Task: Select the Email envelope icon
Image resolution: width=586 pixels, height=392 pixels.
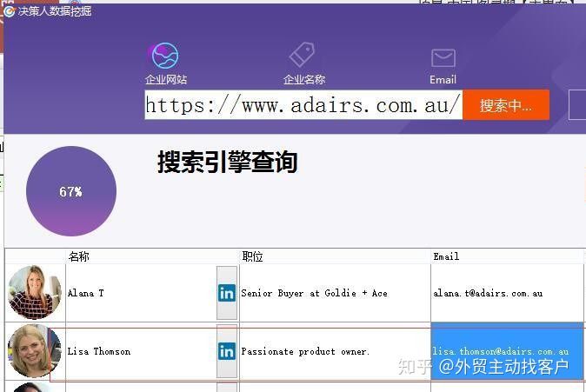Action: (x=443, y=58)
